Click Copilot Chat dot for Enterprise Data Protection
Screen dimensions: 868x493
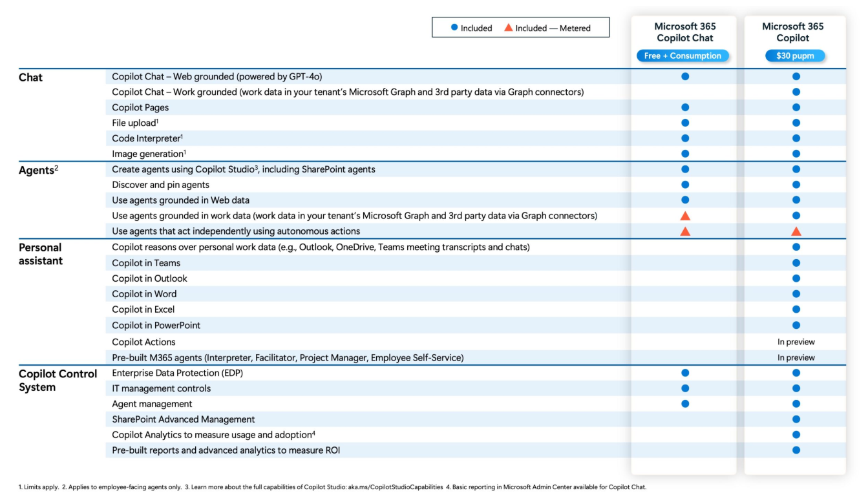point(685,373)
